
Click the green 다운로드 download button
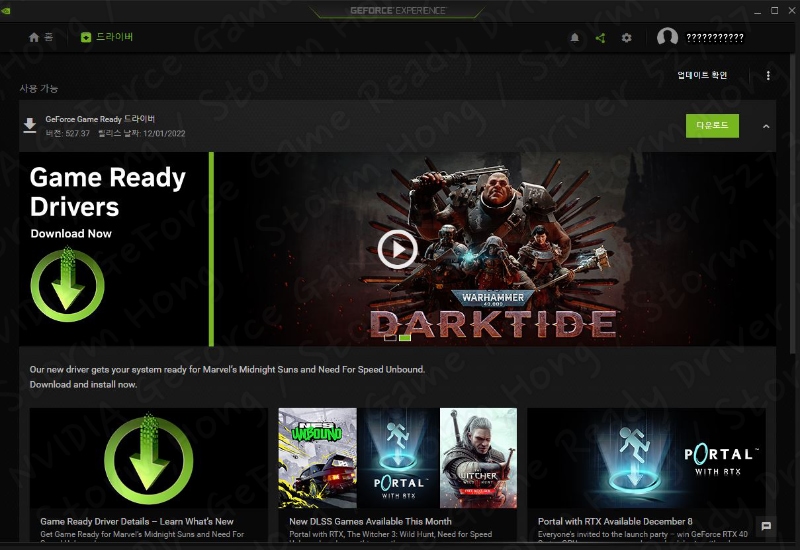[712, 126]
